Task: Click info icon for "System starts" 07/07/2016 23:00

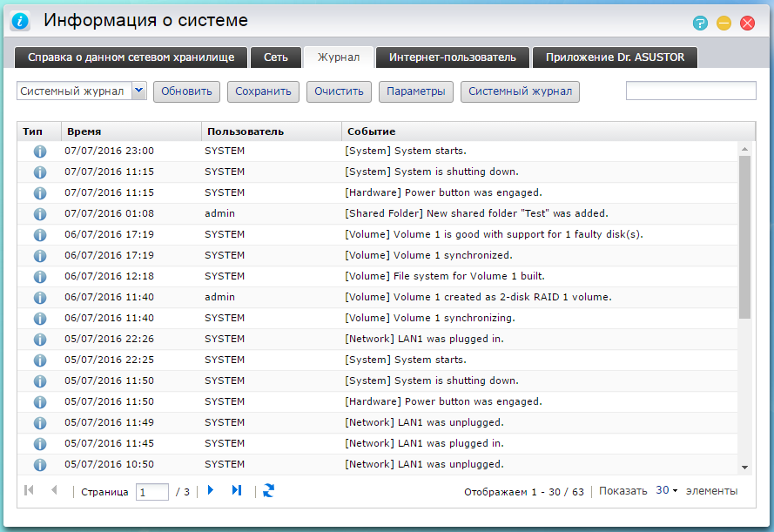Action: (39, 152)
